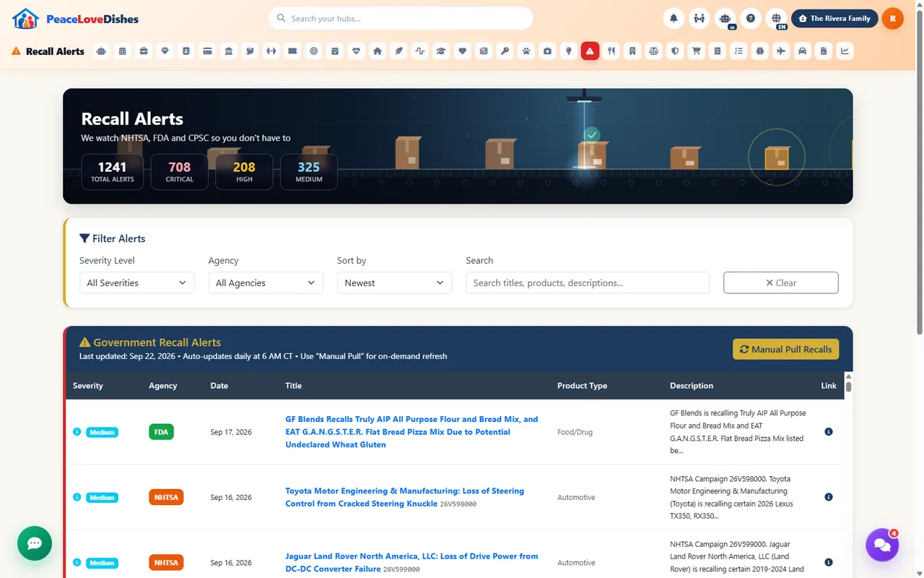Open the notifications bell
The image size is (924, 578).
(674, 19)
